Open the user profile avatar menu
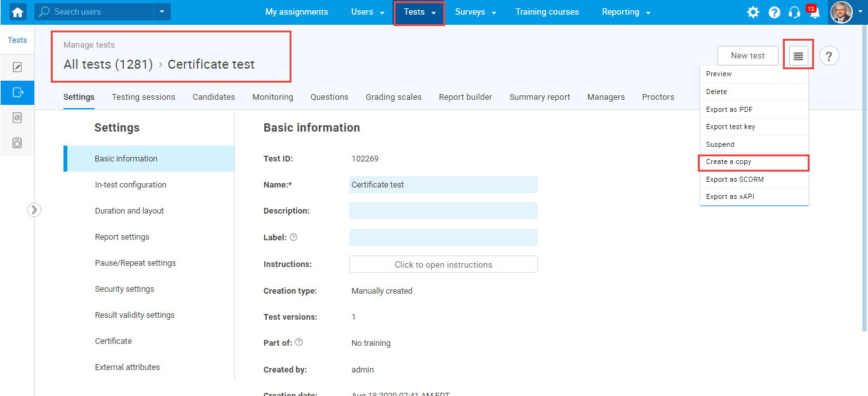Viewport: 868px width, 396px height. pos(842,12)
